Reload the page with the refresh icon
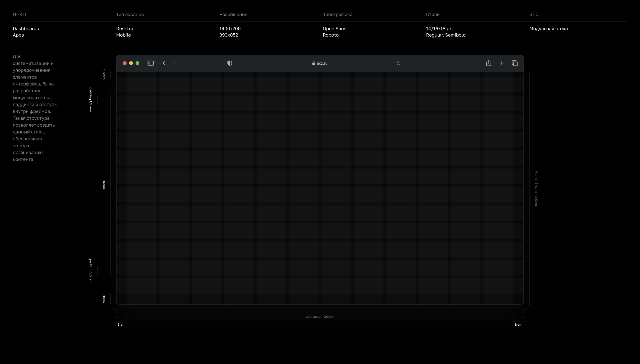The image size is (640, 364). tap(398, 63)
